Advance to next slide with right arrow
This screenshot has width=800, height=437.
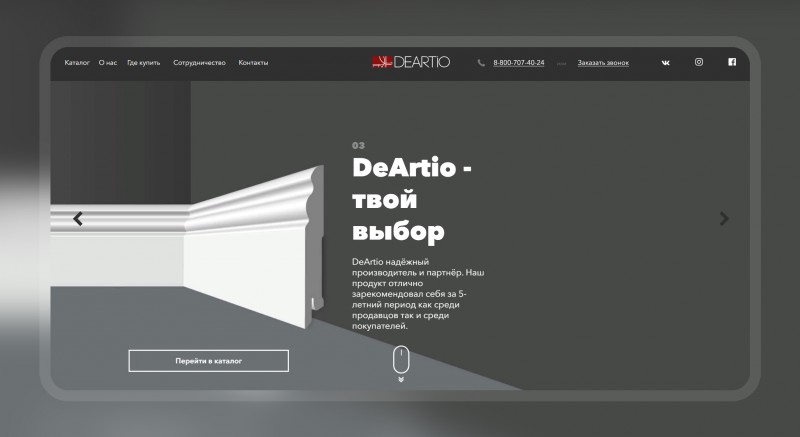[724, 219]
